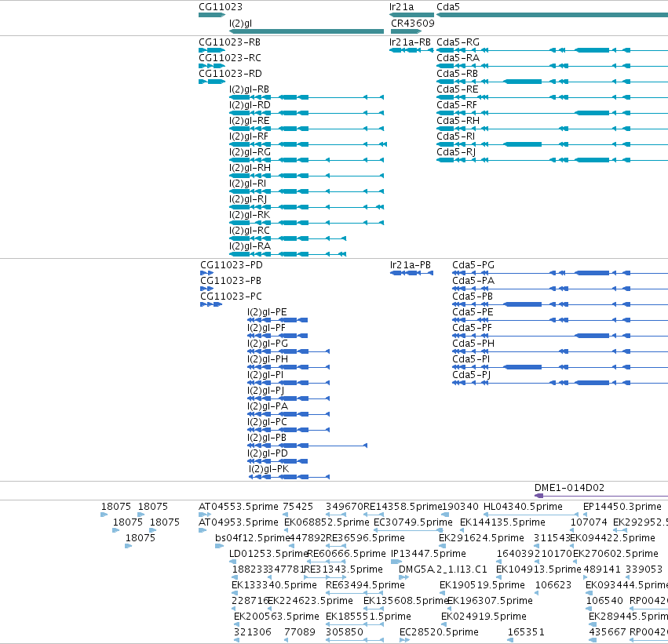Click the purple DME1-014D02 feature
The width and height of the screenshot is (668, 644).
click(601, 496)
